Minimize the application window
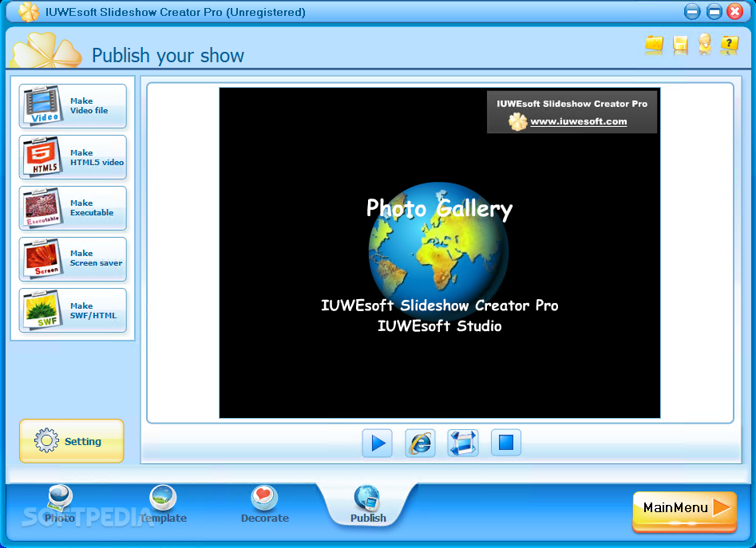The image size is (756, 548). pos(692,11)
